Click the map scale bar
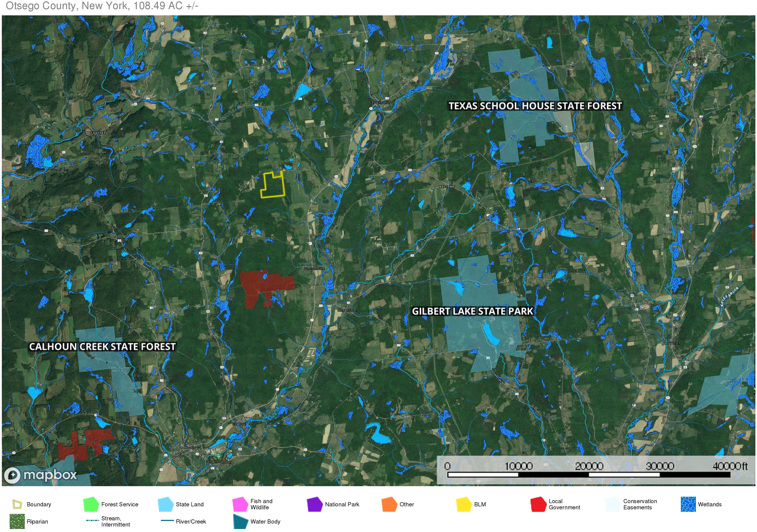Image resolution: width=757 pixels, height=532 pixels. point(589,474)
